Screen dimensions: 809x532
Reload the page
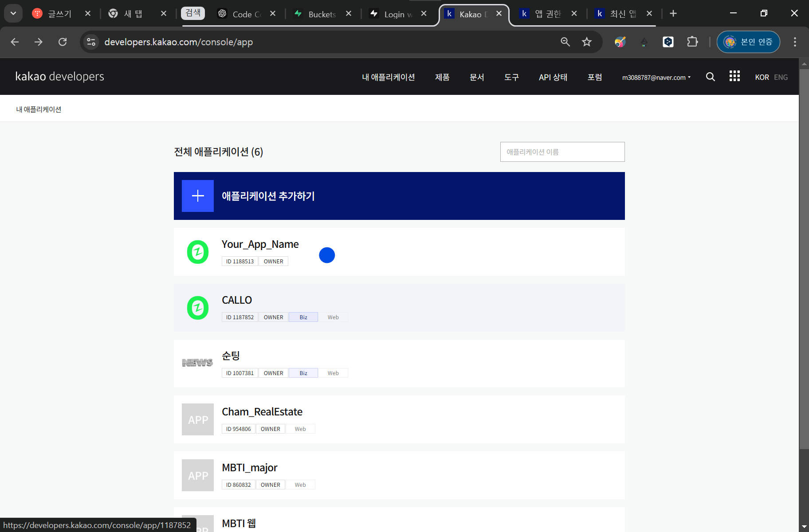point(63,42)
